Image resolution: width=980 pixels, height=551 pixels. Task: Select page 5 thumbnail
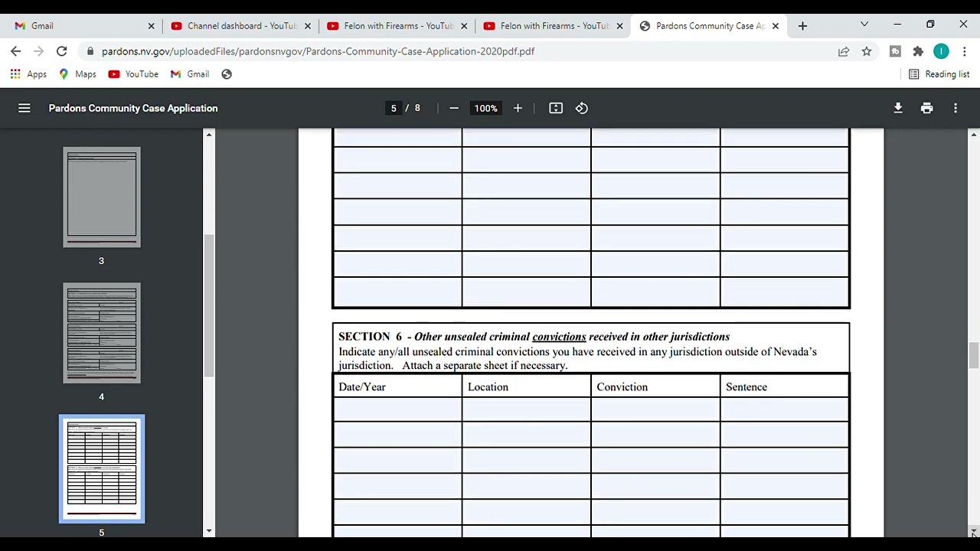(x=102, y=469)
